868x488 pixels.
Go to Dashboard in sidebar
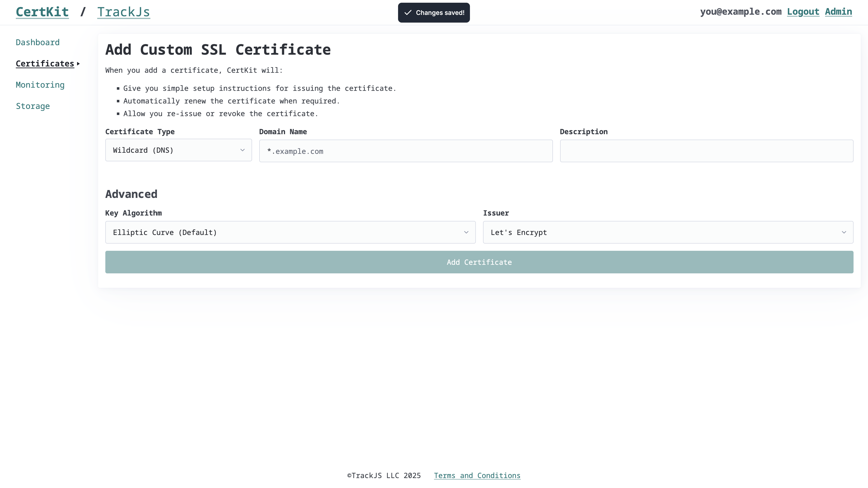click(x=37, y=42)
